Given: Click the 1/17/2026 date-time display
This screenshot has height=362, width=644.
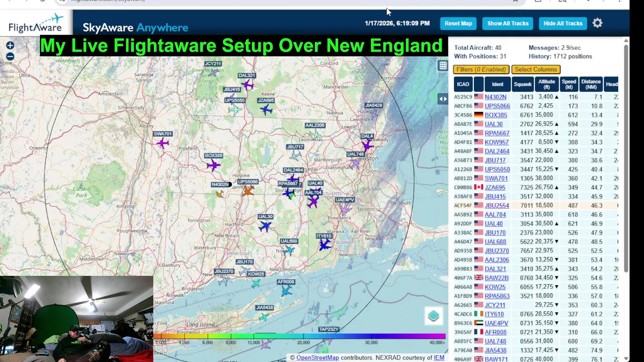Looking at the screenshot, I should coord(397,23).
